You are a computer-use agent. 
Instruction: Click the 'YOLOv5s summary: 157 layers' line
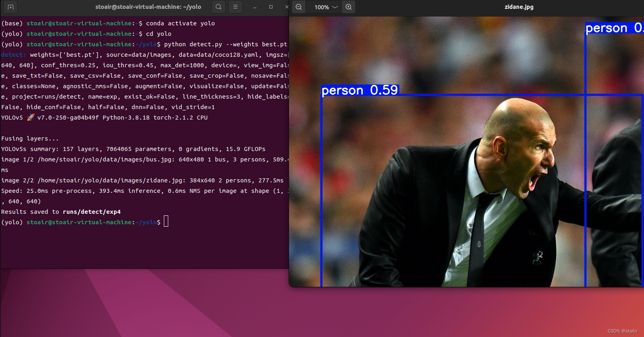[x=133, y=149]
